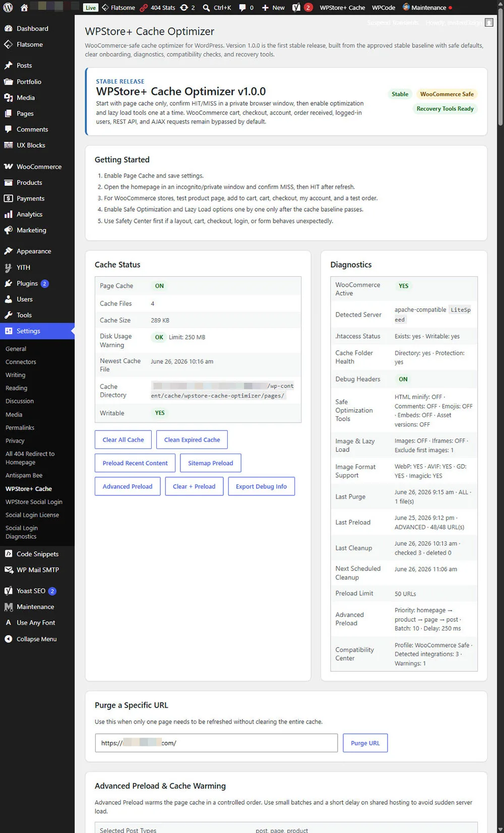Open Flatsome menu in admin bar
The height and width of the screenshot is (833, 504).
[118, 8]
